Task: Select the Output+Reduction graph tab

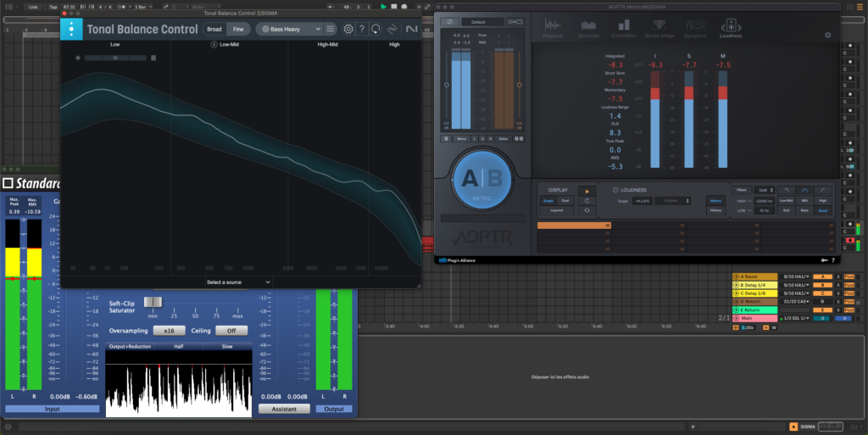Action: (x=130, y=347)
